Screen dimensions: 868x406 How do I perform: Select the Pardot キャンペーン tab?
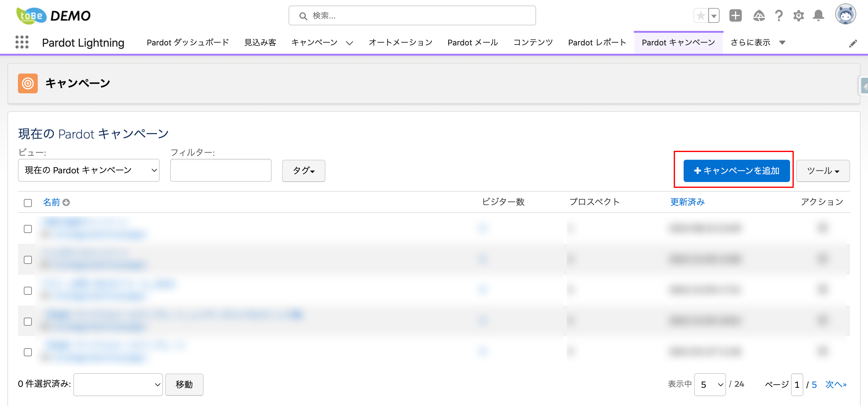tap(678, 42)
